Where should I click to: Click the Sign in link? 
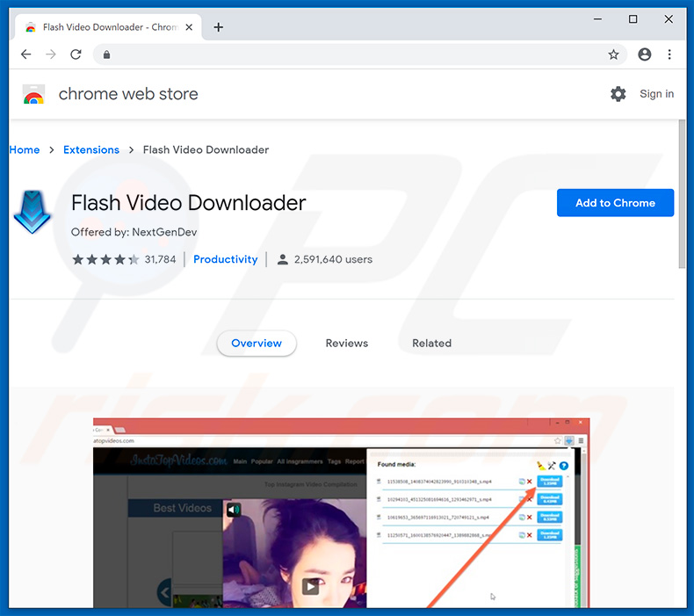[656, 94]
